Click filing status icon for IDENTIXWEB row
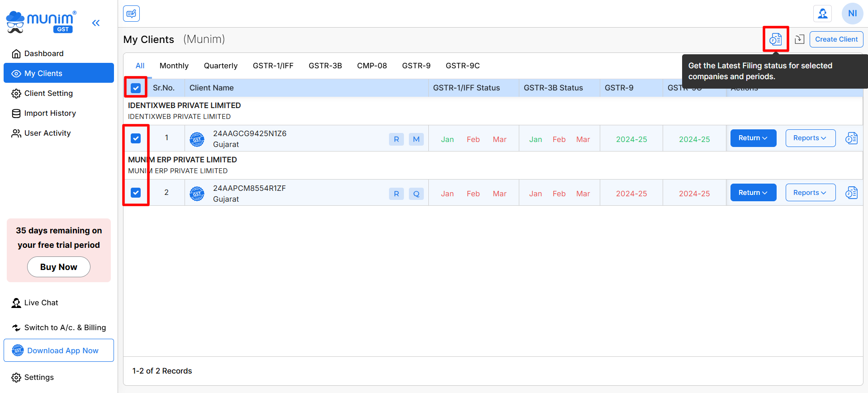This screenshot has height=393, width=868. point(851,138)
